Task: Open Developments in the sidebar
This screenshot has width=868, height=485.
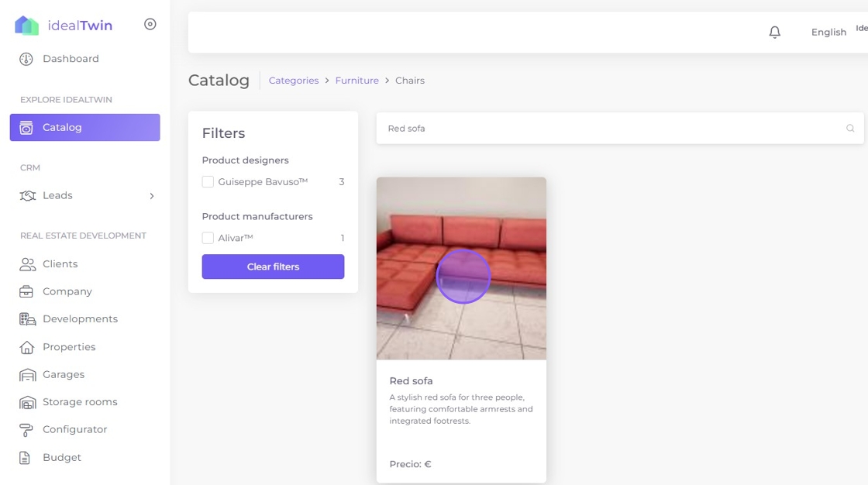Action: (x=80, y=319)
